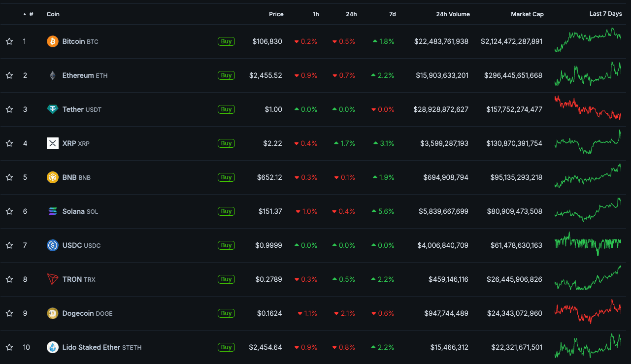Toggle the BNB favorite star
The width and height of the screenshot is (631, 364).
[9, 177]
